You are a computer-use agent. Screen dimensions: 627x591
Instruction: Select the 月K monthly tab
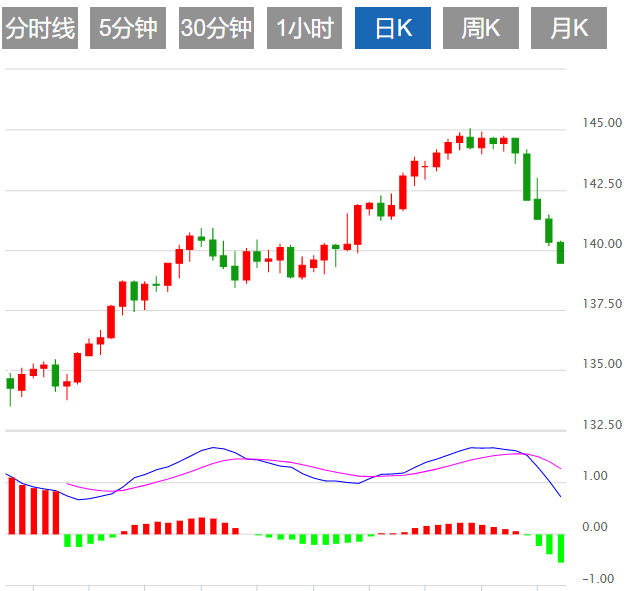569,29
